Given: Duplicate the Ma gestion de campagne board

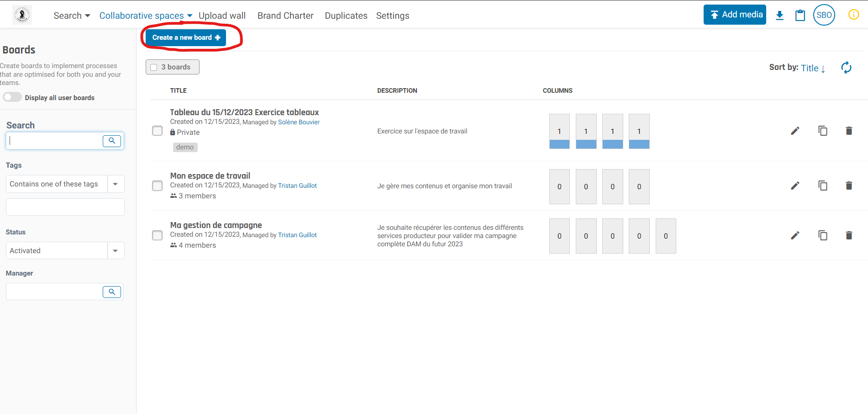Looking at the screenshot, I should pyautogui.click(x=822, y=235).
